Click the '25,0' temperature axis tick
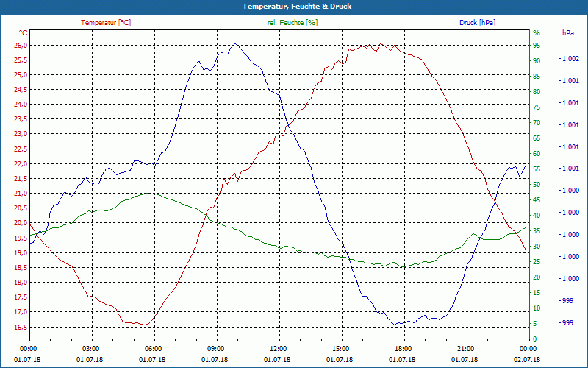The image size is (588, 368). pos(21,75)
